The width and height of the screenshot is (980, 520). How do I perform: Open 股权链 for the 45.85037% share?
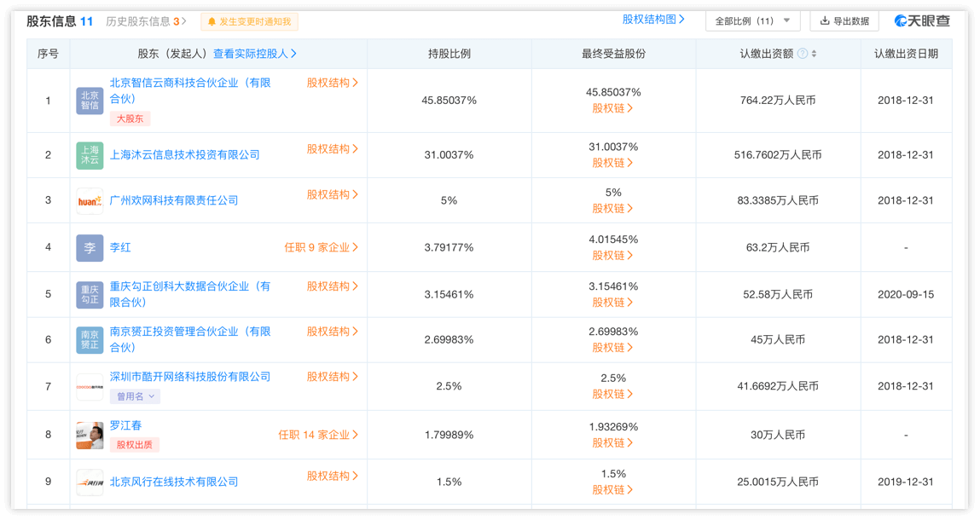612,108
